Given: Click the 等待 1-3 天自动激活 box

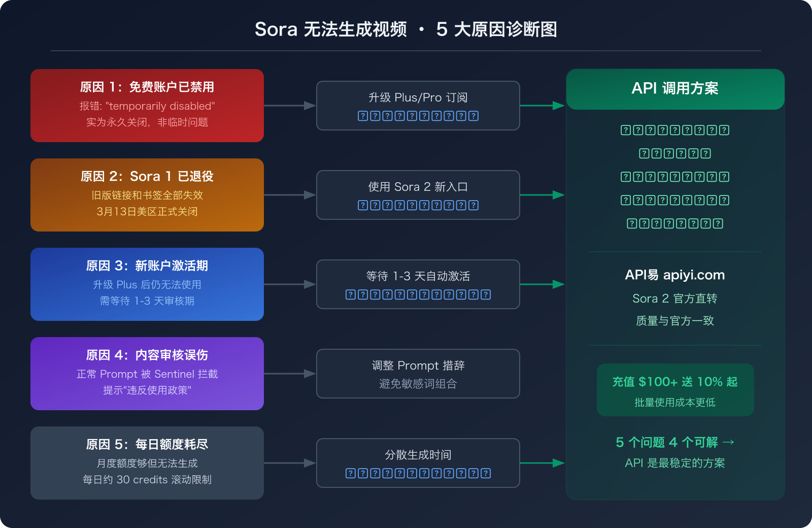Looking at the screenshot, I should click(x=418, y=284).
